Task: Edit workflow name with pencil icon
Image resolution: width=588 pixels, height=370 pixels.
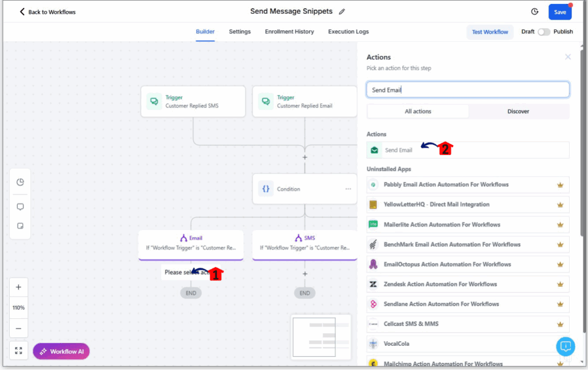Action: pos(342,11)
